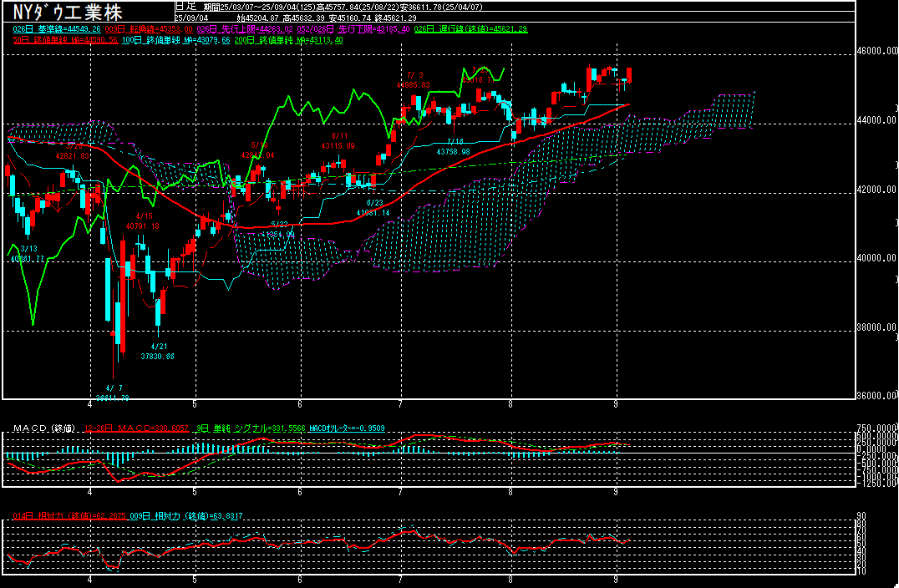Click the 7/3 44885.83 high annotation
Image resolution: width=899 pixels, height=588 pixels.
pos(414,80)
